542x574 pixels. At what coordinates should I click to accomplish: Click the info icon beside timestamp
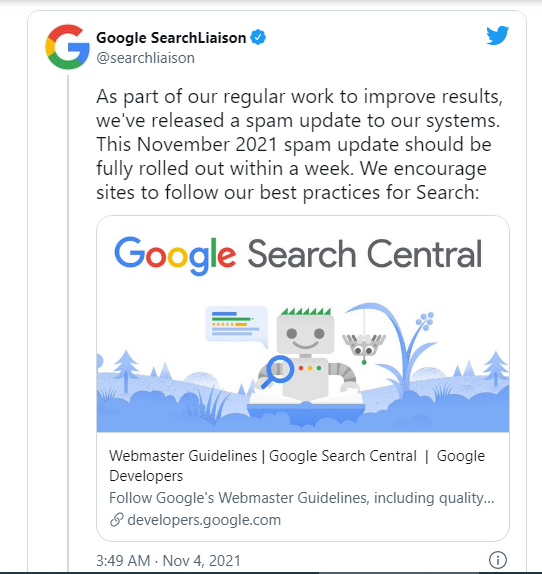pyautogui.click(x=498, y=560)
